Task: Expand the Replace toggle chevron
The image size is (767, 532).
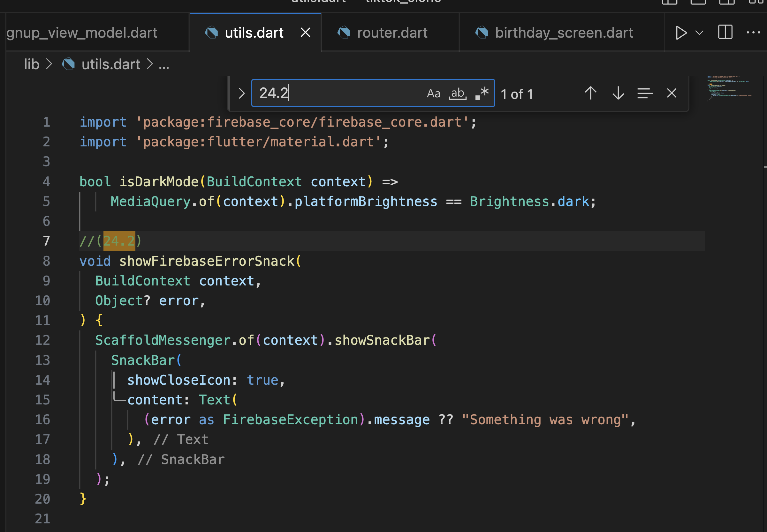Action: [x=241, y=93]
